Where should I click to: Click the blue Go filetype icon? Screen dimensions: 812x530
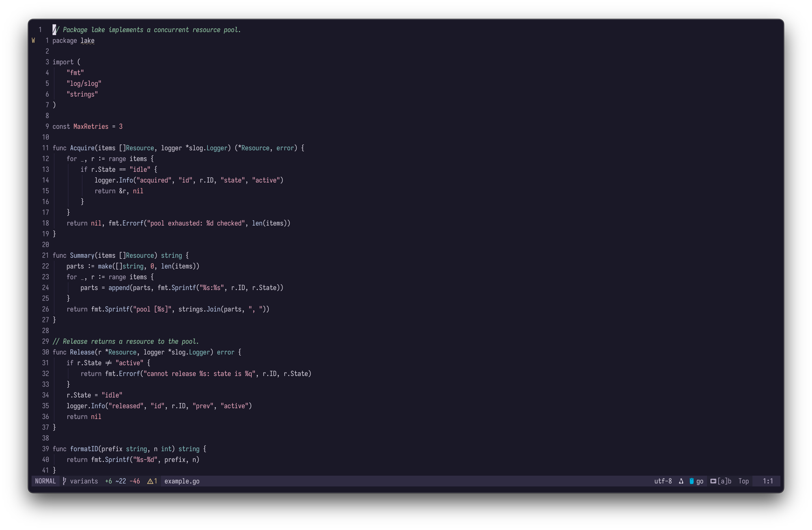tap(691, 481)
